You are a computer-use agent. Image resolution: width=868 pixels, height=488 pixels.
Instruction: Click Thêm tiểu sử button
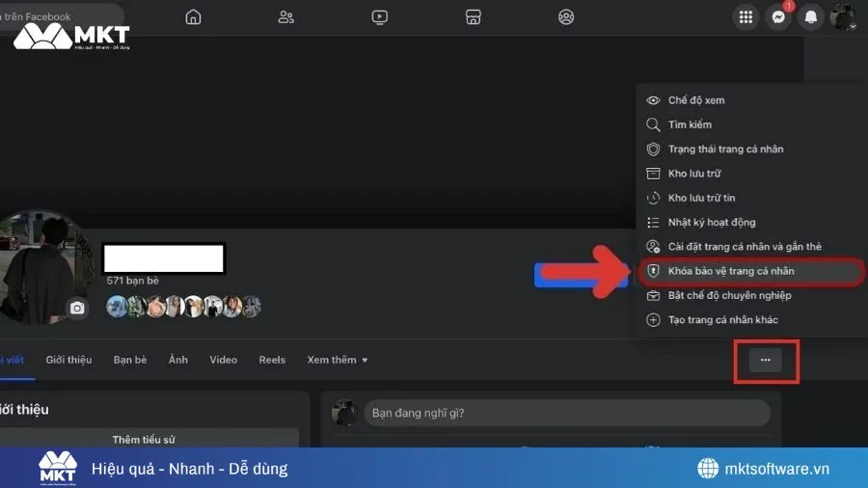click(x=144, y=440)
